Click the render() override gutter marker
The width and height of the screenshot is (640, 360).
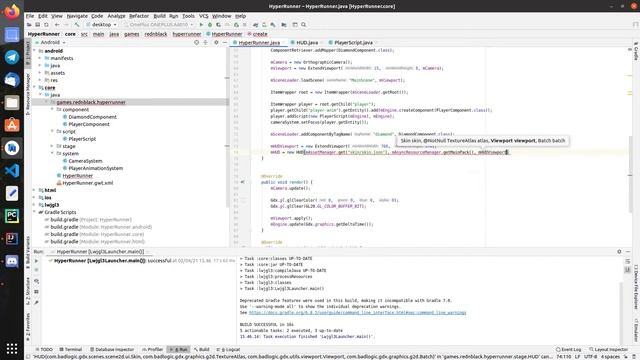[x=243, y=182]
